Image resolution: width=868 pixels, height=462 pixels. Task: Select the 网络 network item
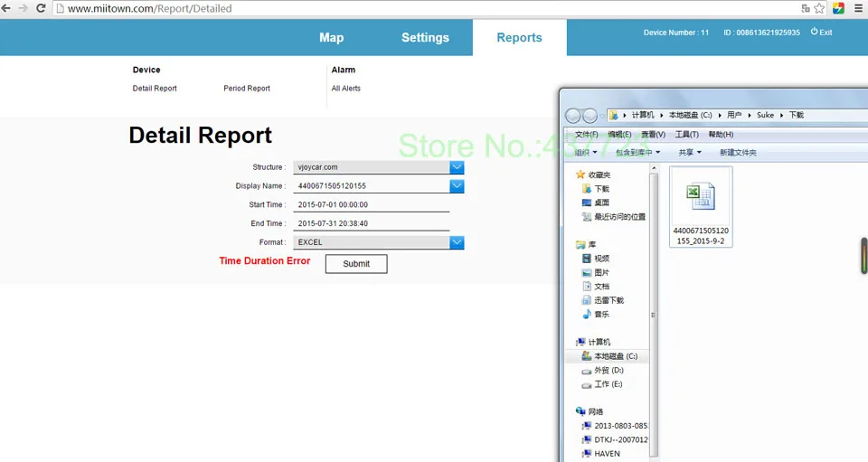click(590, 411)
